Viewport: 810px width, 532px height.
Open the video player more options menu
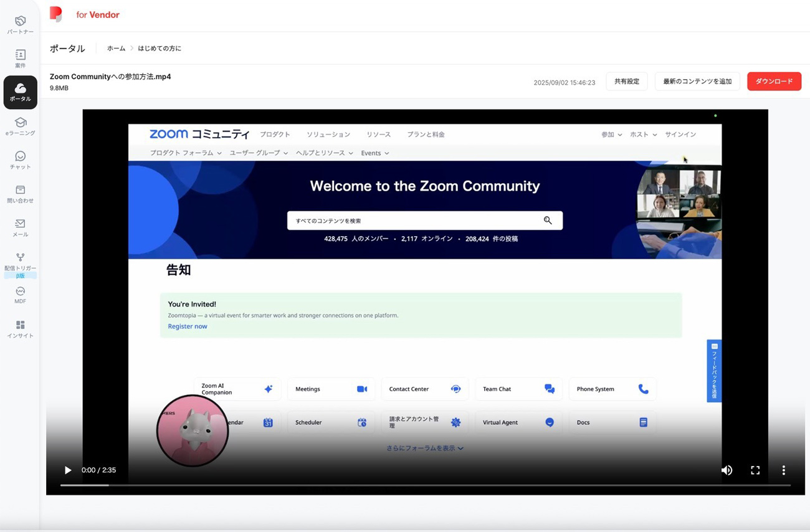tap(783, 470)
